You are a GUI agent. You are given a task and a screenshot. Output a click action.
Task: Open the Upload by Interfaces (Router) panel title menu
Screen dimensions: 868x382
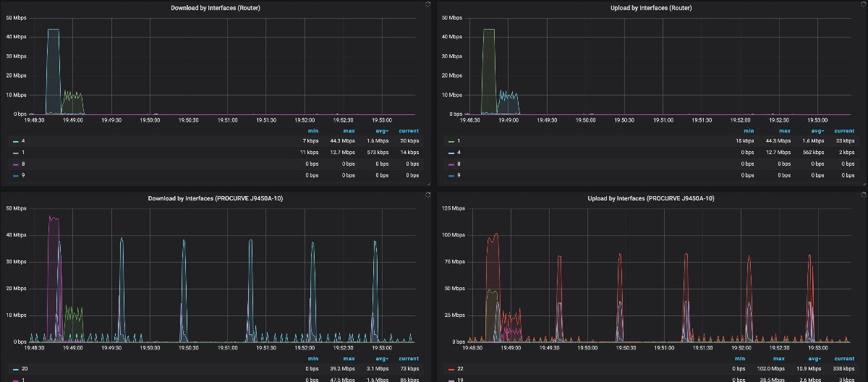click(x=651, y=7)
